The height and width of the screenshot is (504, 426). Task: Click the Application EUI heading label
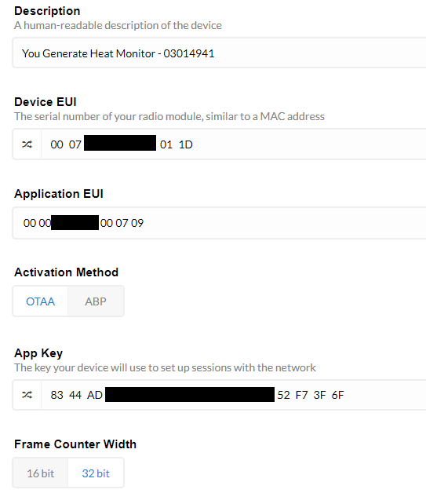coord(59,194)
